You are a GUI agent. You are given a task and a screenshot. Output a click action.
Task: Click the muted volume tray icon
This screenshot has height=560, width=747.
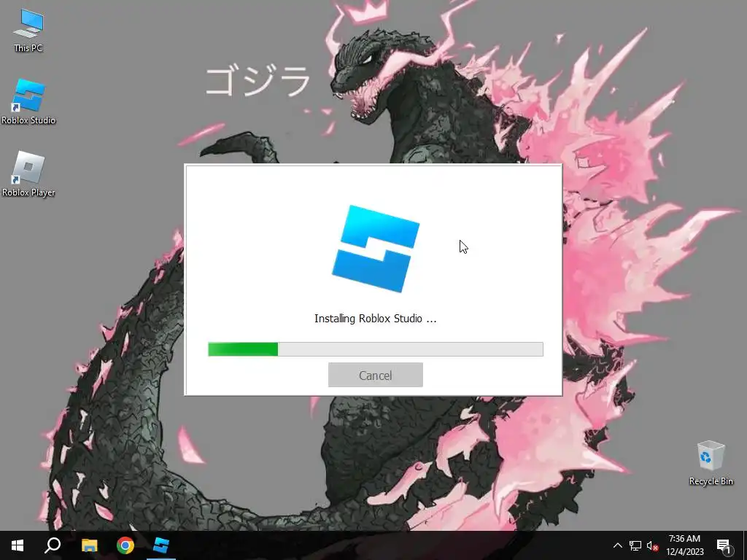tap(652, 545)
